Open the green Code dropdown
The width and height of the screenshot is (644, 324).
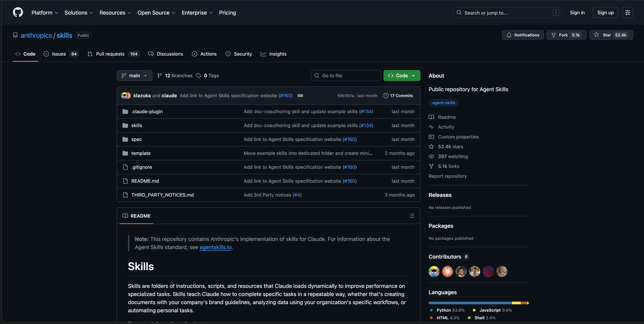coord(402,76)
